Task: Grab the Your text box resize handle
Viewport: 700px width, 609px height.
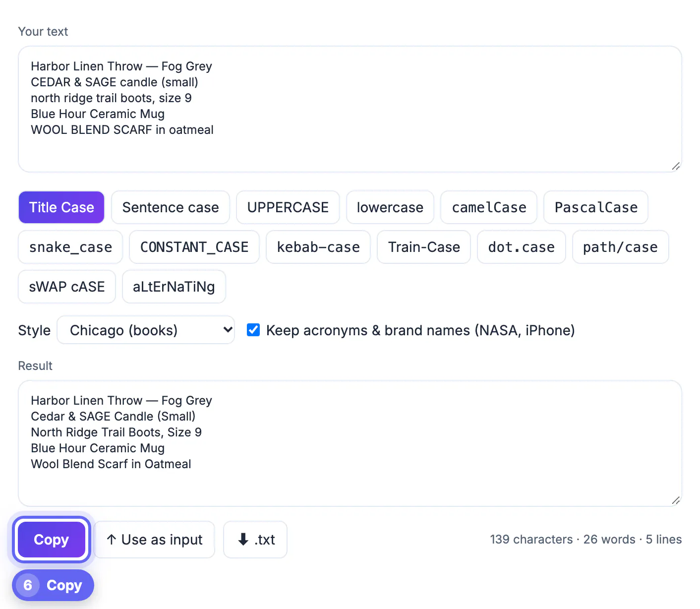Action: pos(676,166)
